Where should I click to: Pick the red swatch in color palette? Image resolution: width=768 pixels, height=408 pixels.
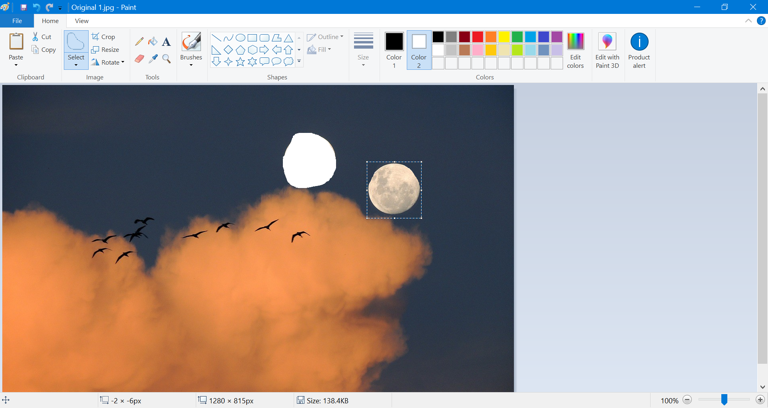tap(478, 37)
